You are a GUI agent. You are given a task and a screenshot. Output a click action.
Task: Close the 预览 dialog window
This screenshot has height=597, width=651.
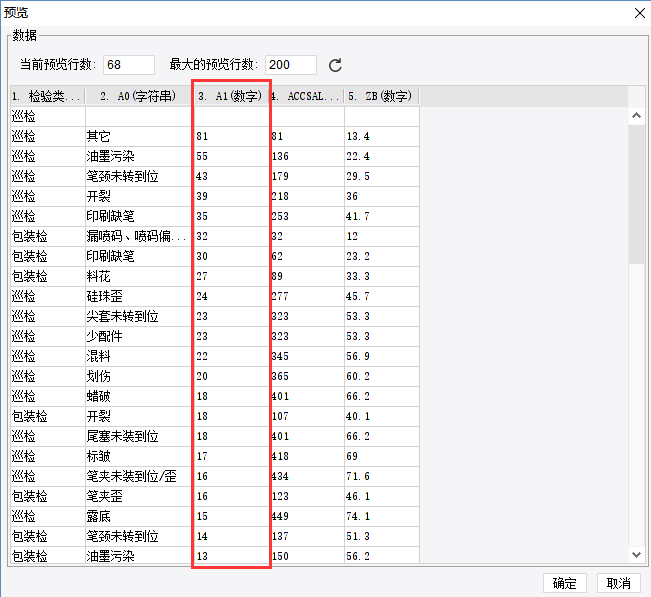(x=640, y=13)
